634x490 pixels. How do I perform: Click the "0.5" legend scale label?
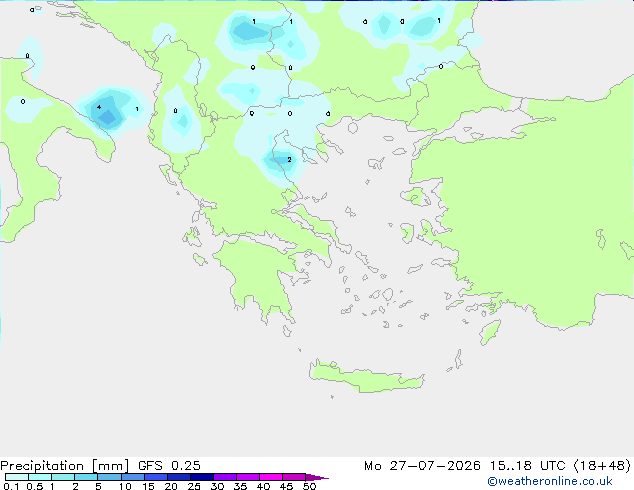[x=34, y=486]
